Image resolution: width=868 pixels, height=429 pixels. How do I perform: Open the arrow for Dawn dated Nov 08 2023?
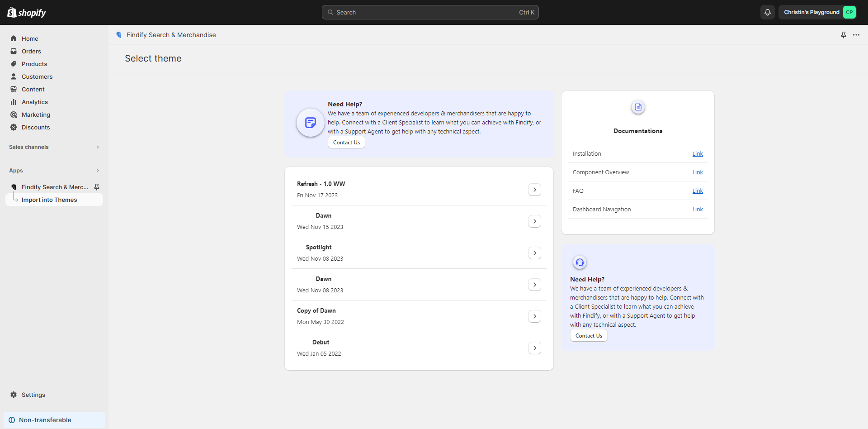pos(535,285)
